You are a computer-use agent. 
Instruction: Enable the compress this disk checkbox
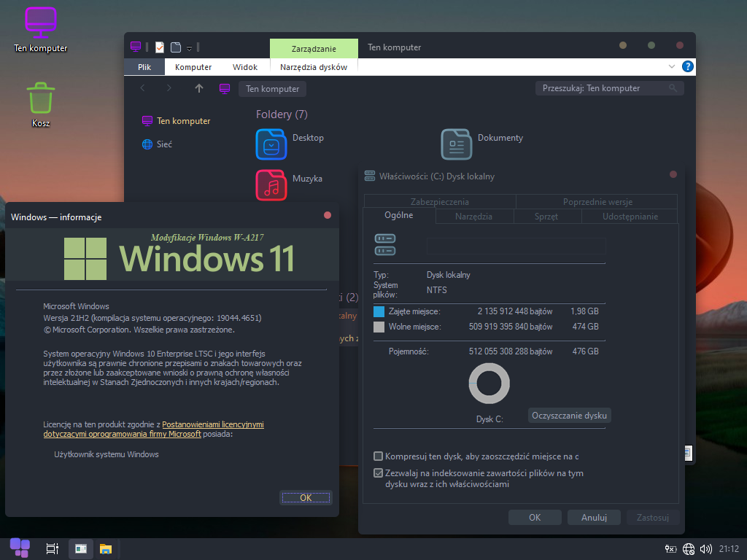[378, 456]
